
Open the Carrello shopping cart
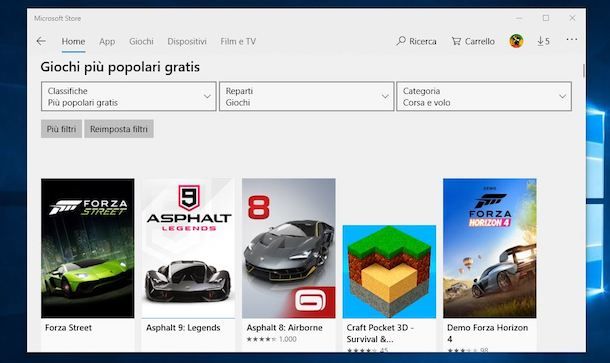tap(473, 41)
